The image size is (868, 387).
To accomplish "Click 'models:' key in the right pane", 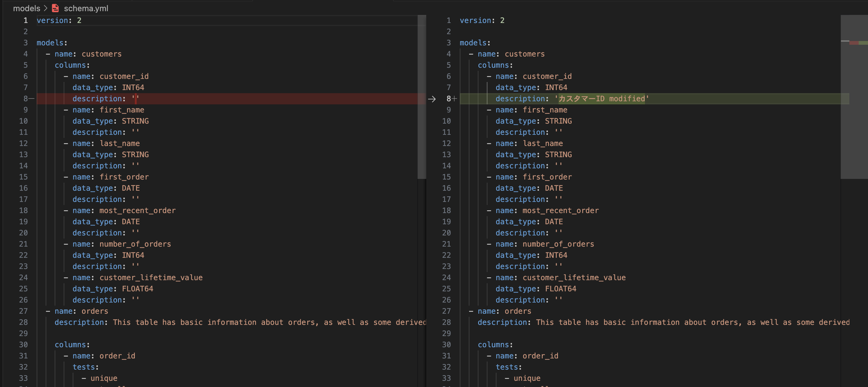I will (475, 43).
